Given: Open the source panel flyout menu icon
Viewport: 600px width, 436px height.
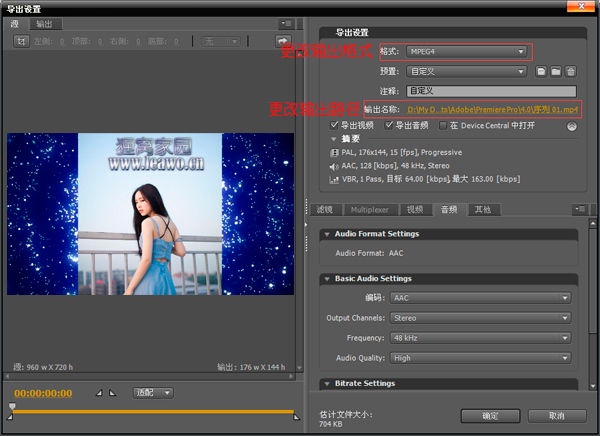Looking at the screenshot, I should (x=286, y=24).
